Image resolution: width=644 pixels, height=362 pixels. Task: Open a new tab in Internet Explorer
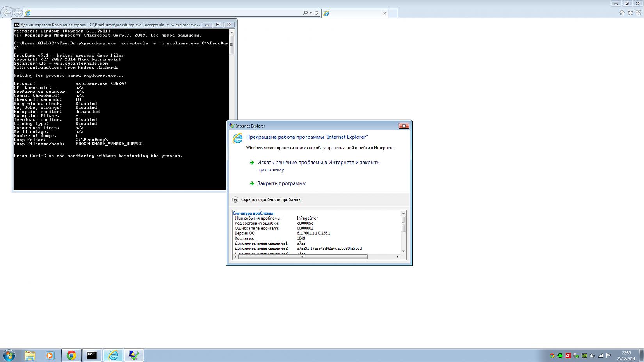[x=393, y=13]
